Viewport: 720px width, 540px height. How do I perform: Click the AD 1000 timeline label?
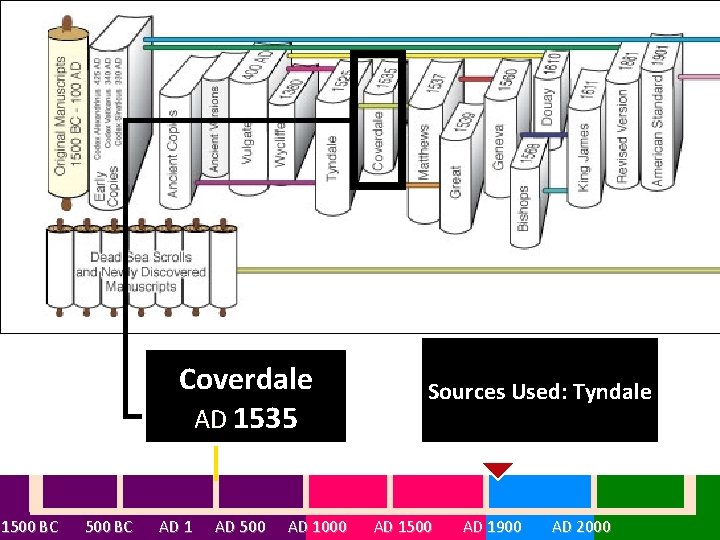(317, 526)
